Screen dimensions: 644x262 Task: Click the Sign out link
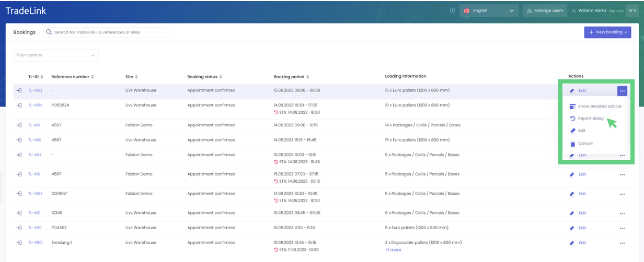[x=616, y=11]
